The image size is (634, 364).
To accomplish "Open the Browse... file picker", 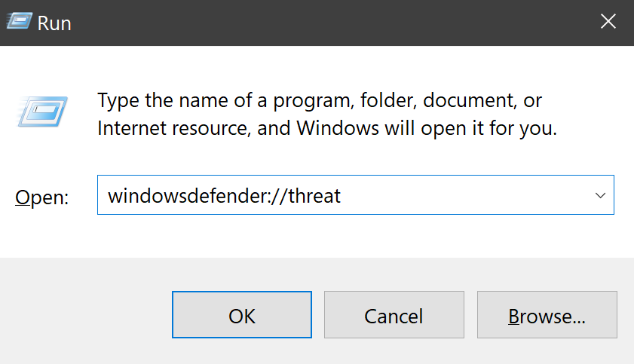I will [547, 315].
